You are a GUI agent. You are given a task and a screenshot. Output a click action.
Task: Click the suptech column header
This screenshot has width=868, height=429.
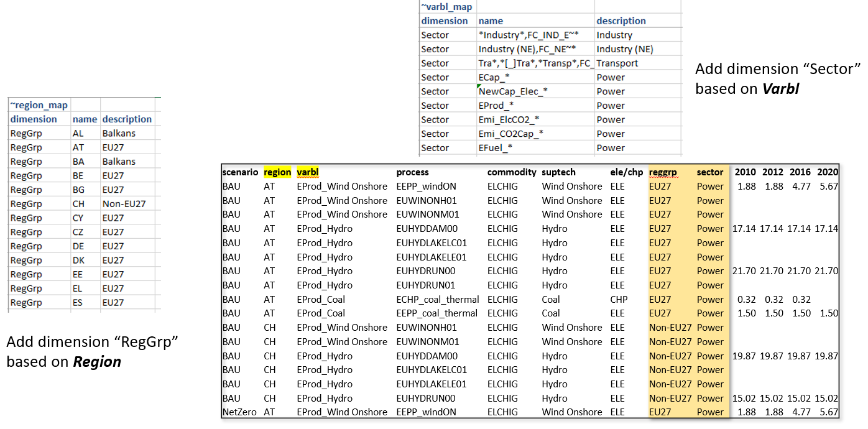pos(558,172)
